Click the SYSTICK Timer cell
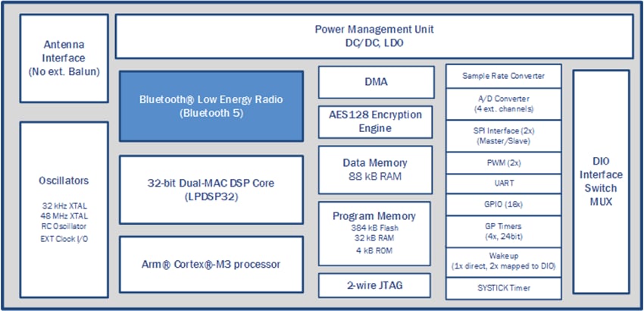The height and width of the screenshot is (311, 644). pyautogui.click(x=503, y=288)
